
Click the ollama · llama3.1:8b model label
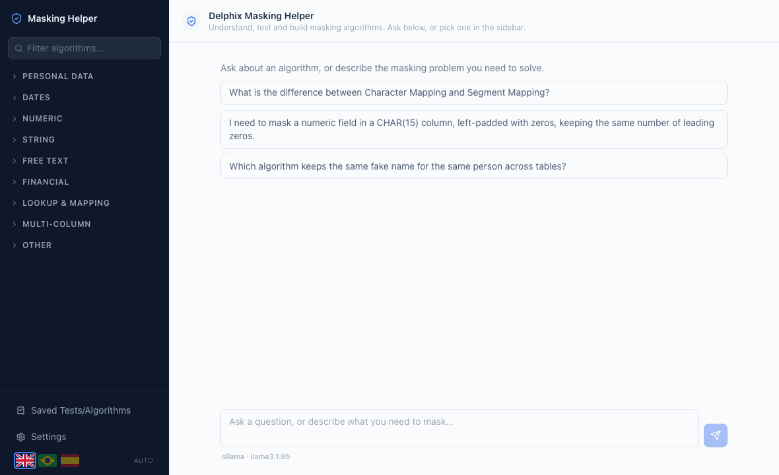(256, 456)
